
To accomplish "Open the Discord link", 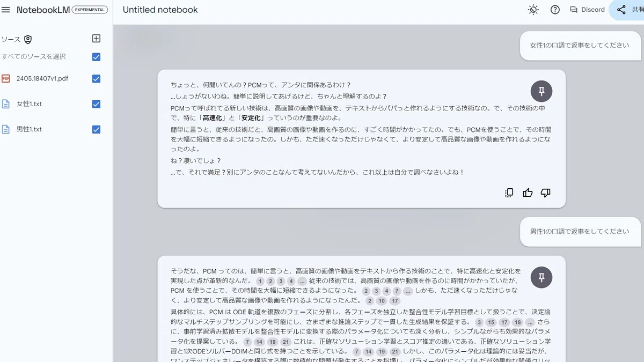I will pos(587,10).
